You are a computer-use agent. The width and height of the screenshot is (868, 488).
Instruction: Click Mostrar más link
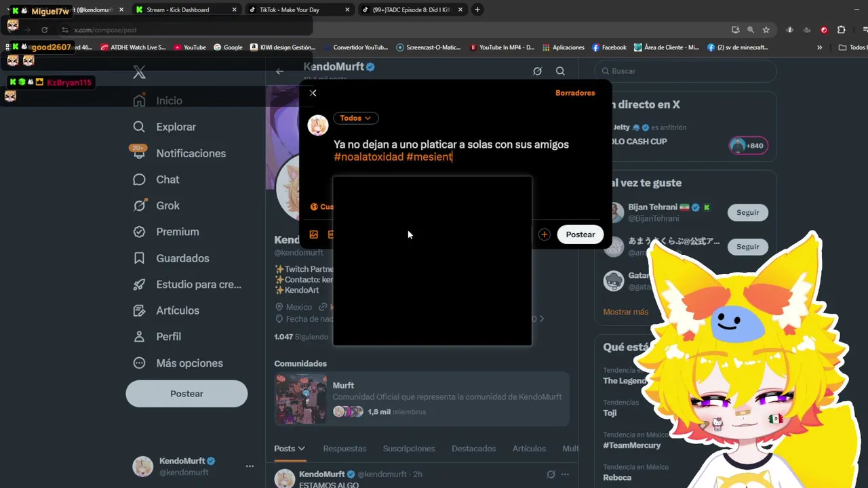[x=625, y=312]
